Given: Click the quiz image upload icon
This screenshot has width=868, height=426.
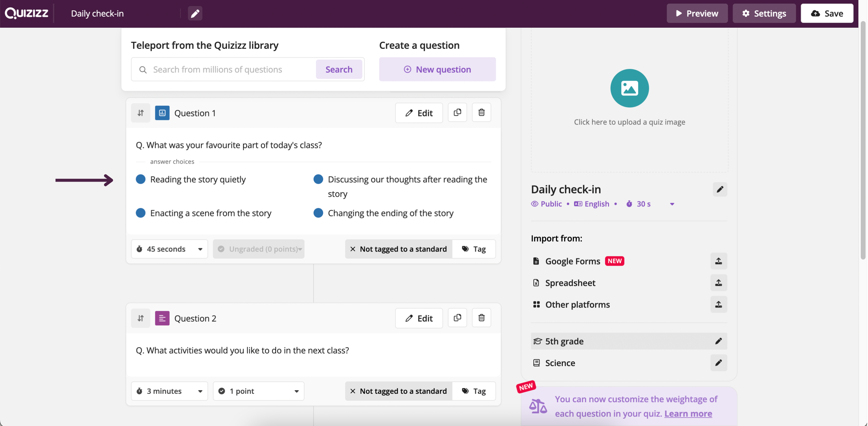Looking at the screenshot, I should [630, 88].
